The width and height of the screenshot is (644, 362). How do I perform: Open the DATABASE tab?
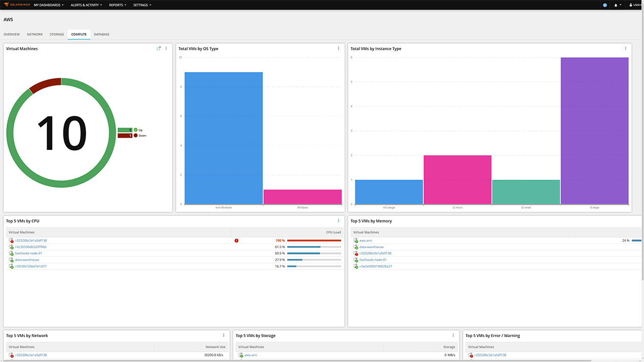[x=101, y=34]
